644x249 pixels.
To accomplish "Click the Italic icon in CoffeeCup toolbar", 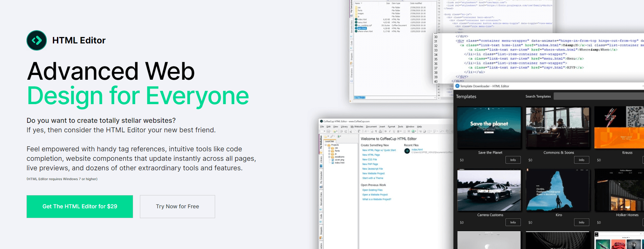I will click(390, 131).
